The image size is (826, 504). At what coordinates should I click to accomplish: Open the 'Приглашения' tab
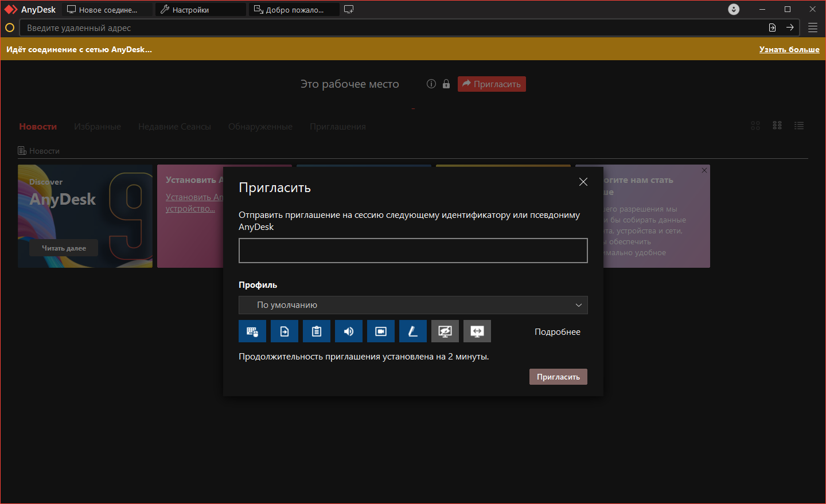[338, 127]
